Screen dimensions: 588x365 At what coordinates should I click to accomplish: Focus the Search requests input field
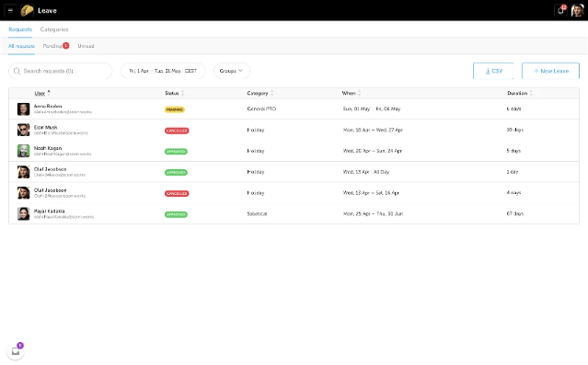pyautogui.click(x=61, y=71)
